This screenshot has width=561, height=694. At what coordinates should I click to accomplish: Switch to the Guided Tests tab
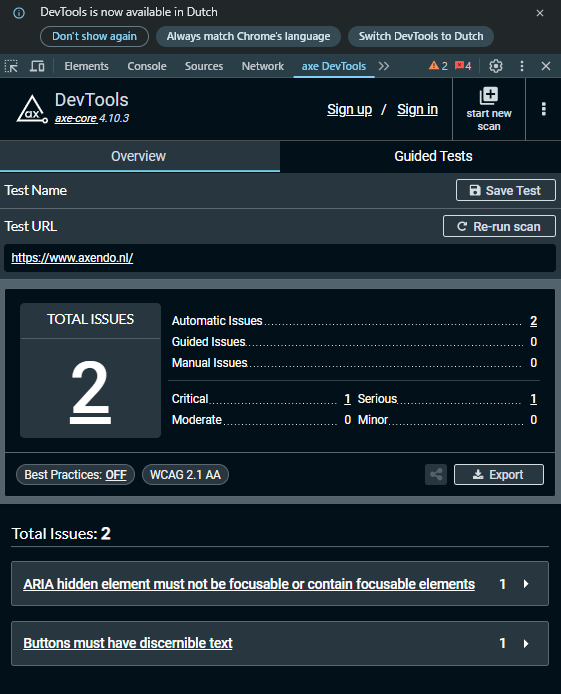point(434,156)
